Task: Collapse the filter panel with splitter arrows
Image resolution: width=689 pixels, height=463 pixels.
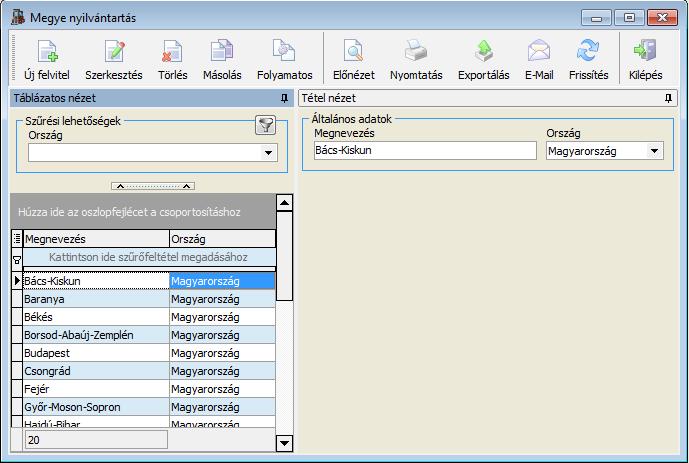Action: [153, 186]
